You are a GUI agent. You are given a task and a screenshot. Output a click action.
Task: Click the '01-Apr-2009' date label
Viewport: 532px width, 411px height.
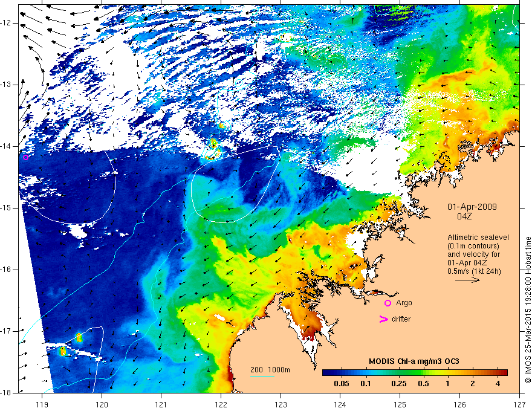coord(472,207)
